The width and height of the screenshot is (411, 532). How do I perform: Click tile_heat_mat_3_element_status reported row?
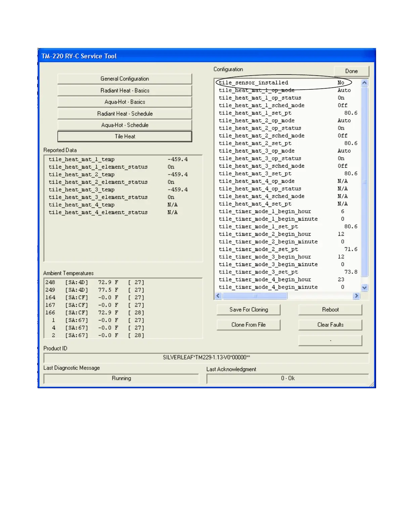coord(123,197)
